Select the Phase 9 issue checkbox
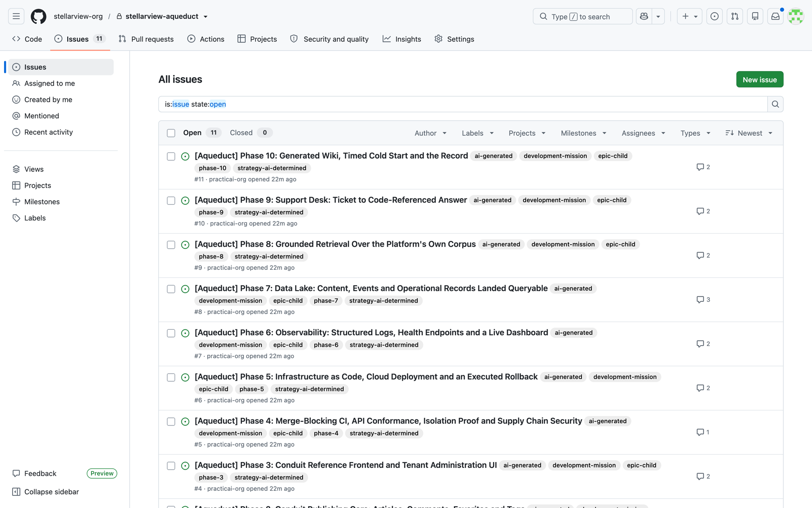The image size is (812, 508). [171, 201]
